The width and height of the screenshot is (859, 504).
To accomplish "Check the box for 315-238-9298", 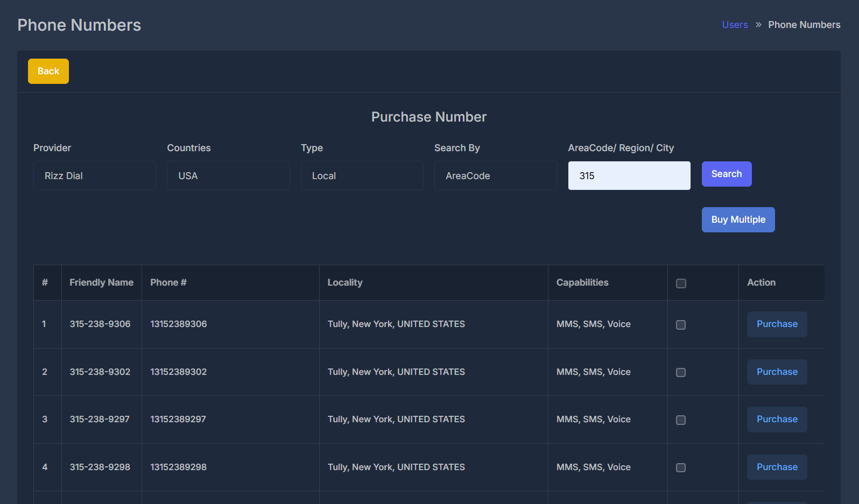I will click(681, 468).
